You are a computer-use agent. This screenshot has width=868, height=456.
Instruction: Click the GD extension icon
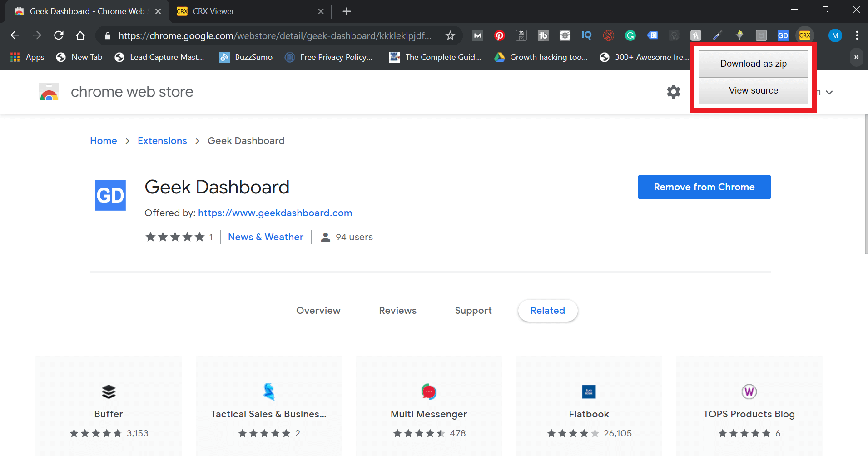coord(784,35)
